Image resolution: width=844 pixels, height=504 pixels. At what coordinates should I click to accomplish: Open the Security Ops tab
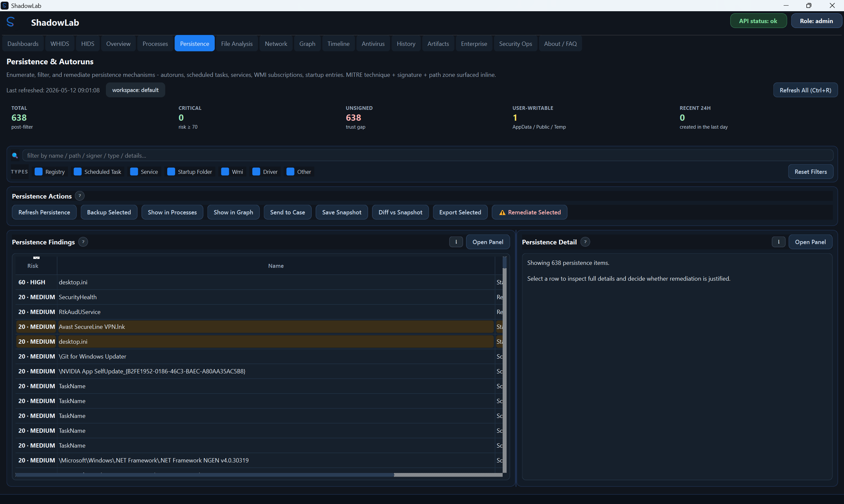pyautogui.click(x=516, y=44)
